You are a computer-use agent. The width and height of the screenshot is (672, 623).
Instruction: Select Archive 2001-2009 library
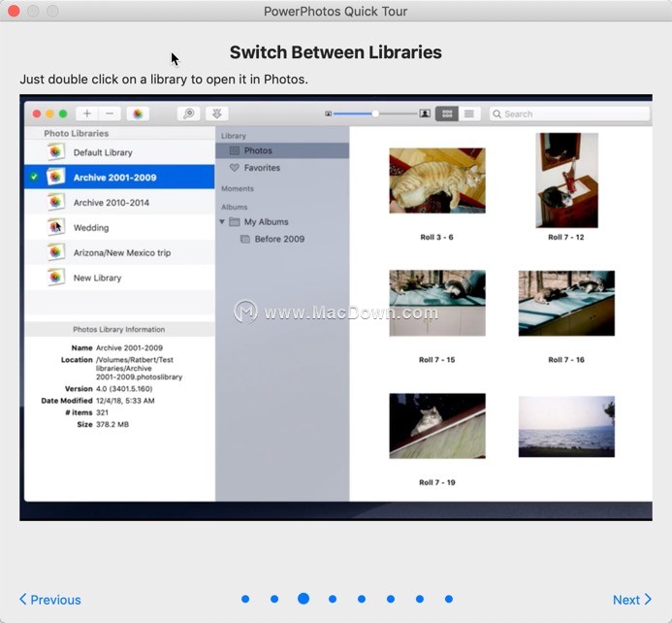tap(119, 177)
